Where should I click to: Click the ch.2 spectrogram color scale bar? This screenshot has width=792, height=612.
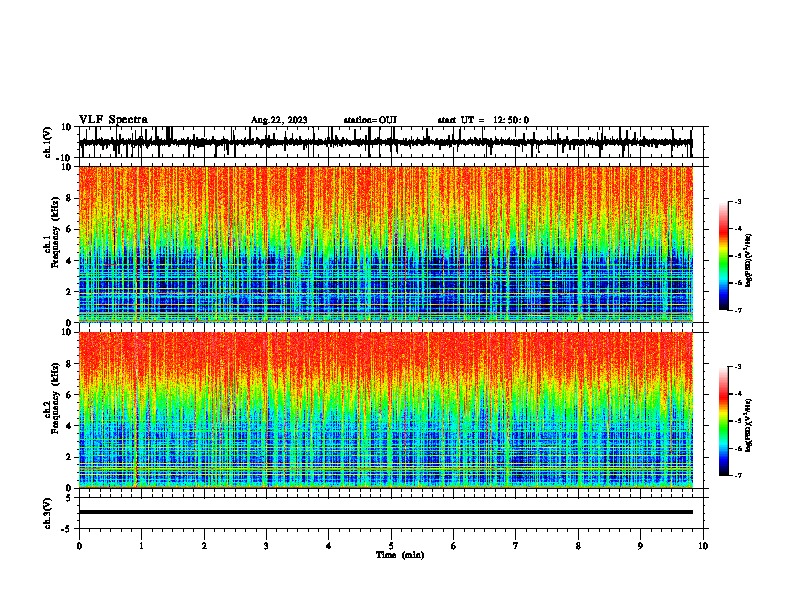click(724, 421)
